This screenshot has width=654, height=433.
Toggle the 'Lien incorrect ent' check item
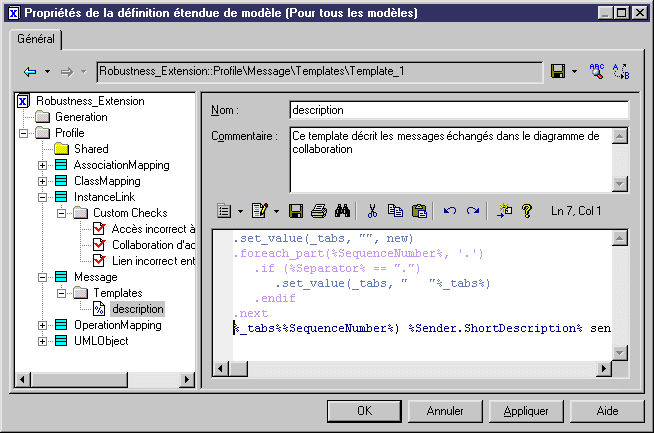(x=98, y=261)
